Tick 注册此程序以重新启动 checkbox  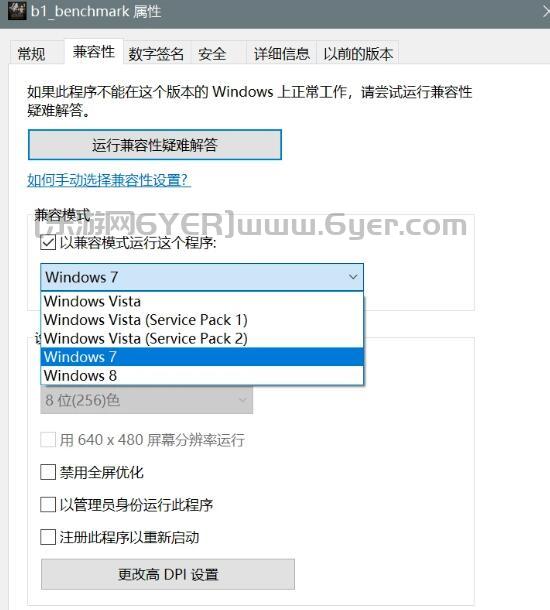coord(48,537)
